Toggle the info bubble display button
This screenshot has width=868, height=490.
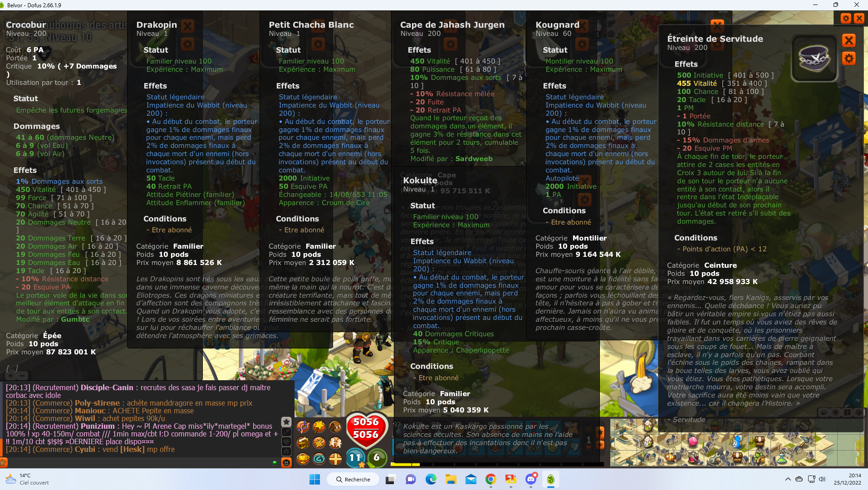(847, 412)
